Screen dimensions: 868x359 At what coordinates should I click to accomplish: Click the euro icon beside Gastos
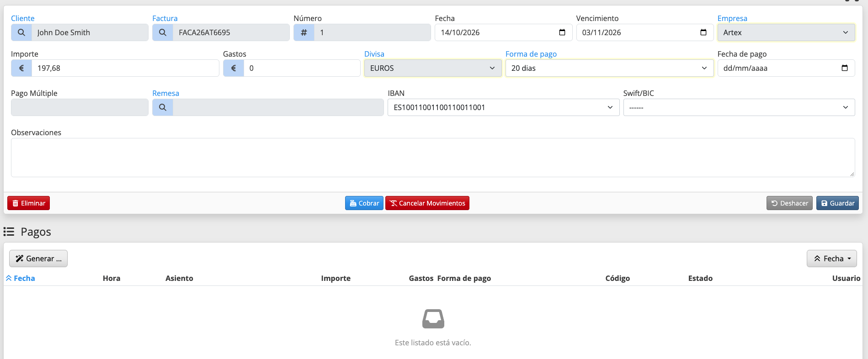(x=234, y=68)
